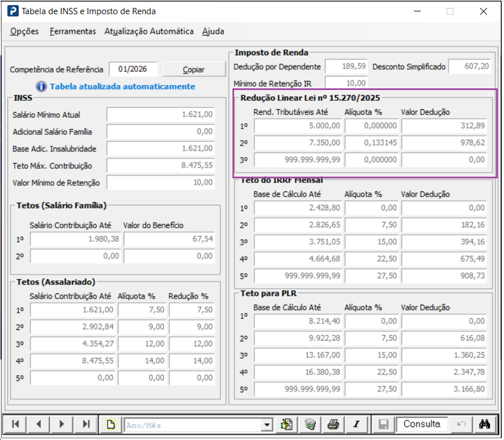
Task: Click IRRF Mensal base field 4.664,68
Action: 298,259
